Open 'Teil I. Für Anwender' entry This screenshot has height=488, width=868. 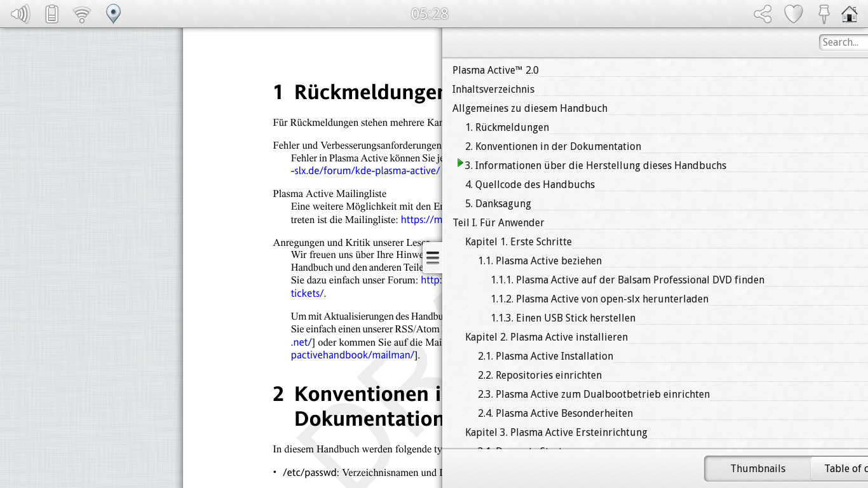click(498, 222)
